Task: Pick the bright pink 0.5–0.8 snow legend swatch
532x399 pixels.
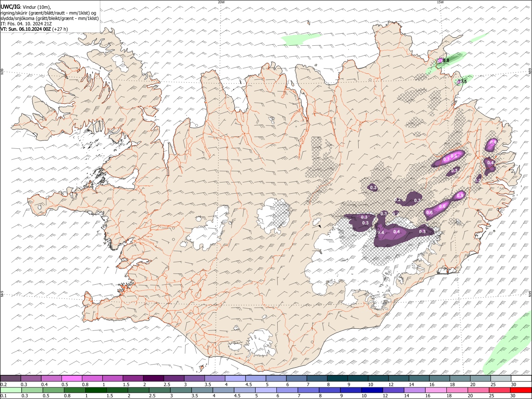Action: (72, 379)
